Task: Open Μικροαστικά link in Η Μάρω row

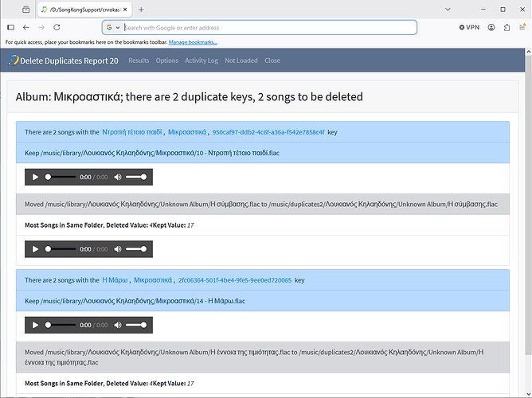Action: [x=153, y=280]
